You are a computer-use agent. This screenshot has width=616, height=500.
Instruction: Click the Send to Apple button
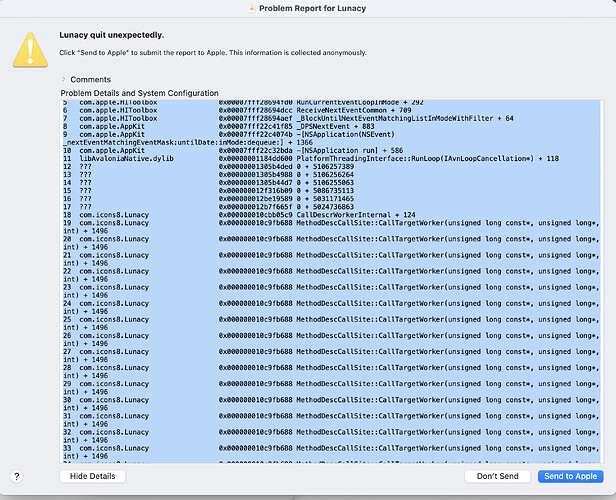570,476
